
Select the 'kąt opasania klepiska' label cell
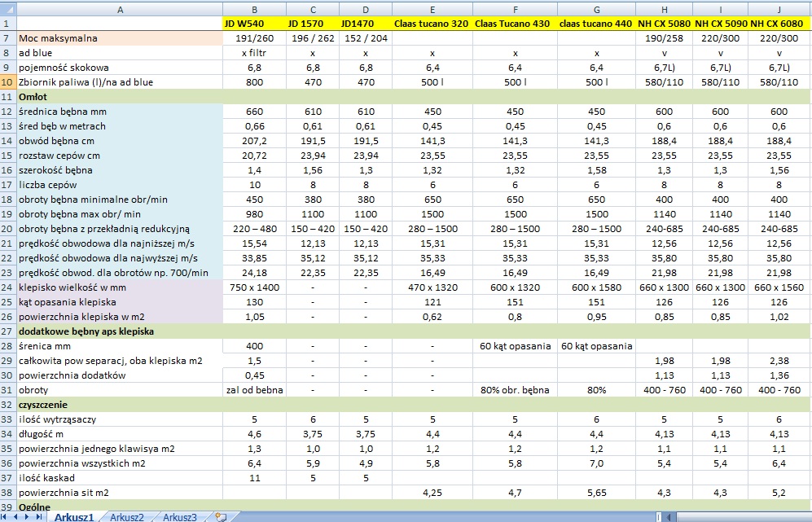pyautogui.click(x=121, y=302)
